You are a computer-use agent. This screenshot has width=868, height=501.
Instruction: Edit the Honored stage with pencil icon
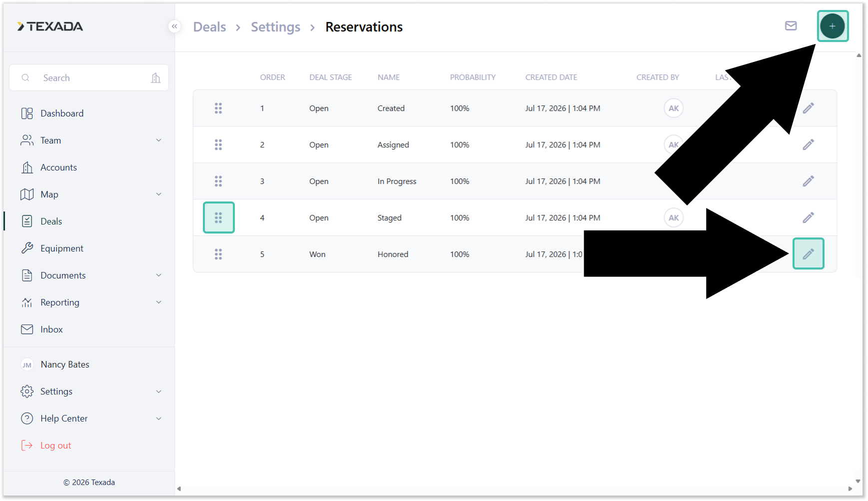point(809,254)
